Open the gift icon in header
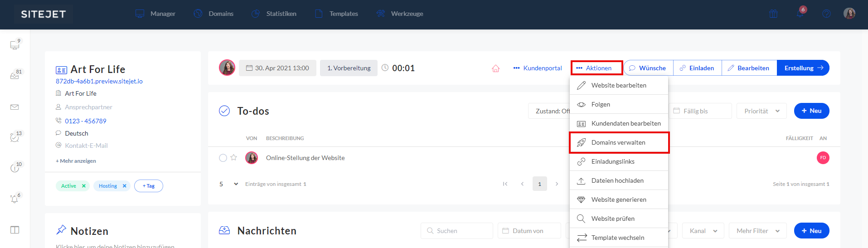The height and width of the screenshot is (248, 868). pyautogui.click(x=773, y=14)
